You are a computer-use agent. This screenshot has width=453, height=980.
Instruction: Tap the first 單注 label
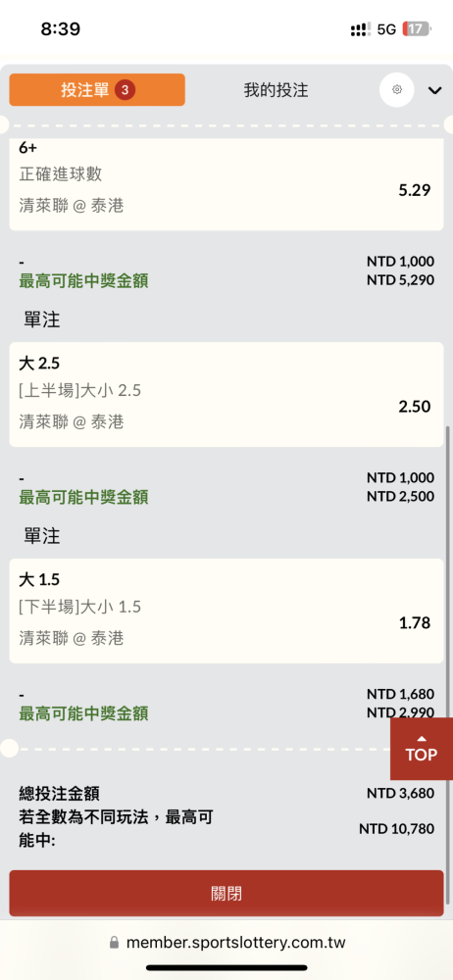point(42,320)
